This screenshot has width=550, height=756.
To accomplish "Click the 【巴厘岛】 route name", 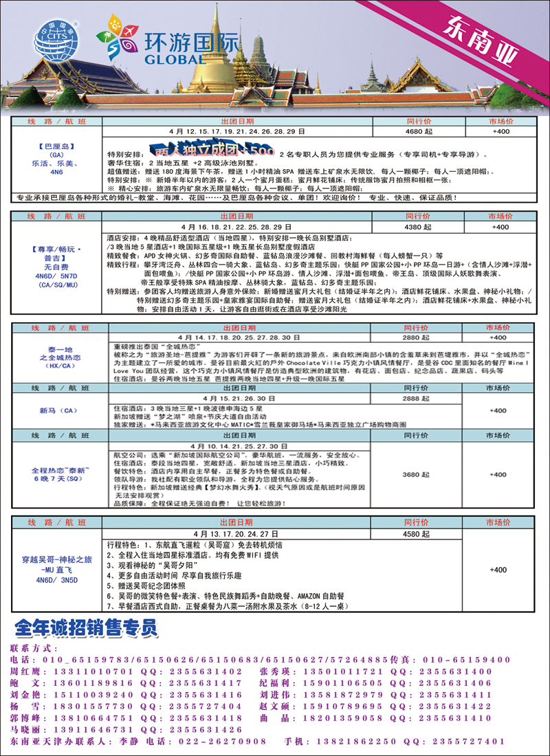I will click(56, 146).
